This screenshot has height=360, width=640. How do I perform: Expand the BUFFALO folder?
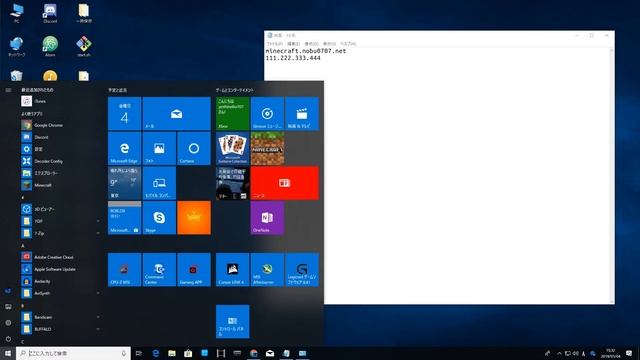point(60,329)
